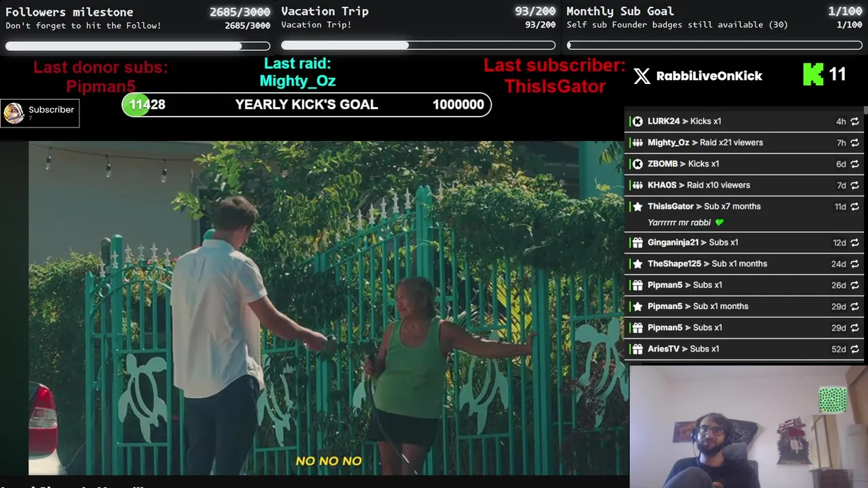Image resolution: width=868 pixels, height=488 pixels.
Task: Click the 11428 yearly kicks value
Action: pos(147,104)
